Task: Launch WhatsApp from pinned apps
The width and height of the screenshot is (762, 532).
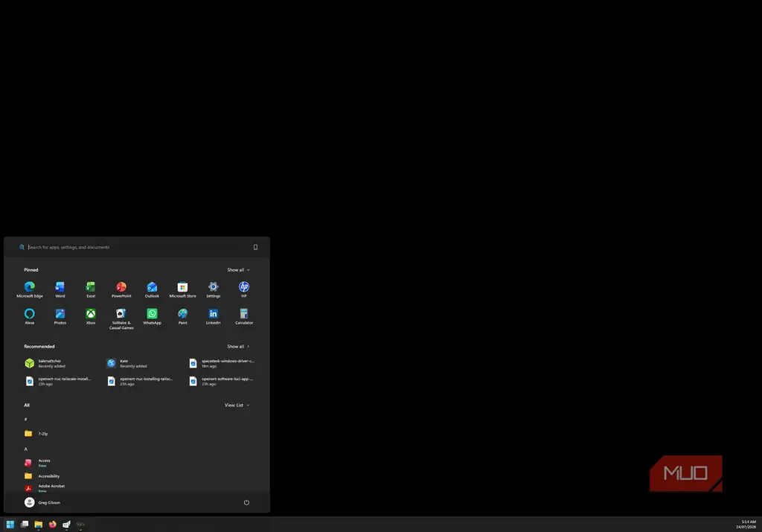Action: [x=152, y=315]
